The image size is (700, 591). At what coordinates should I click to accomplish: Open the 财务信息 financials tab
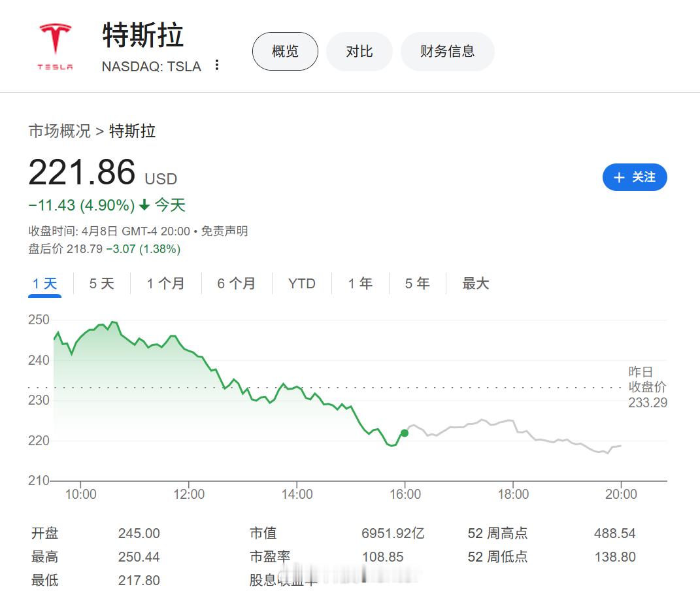click(447, 52)
